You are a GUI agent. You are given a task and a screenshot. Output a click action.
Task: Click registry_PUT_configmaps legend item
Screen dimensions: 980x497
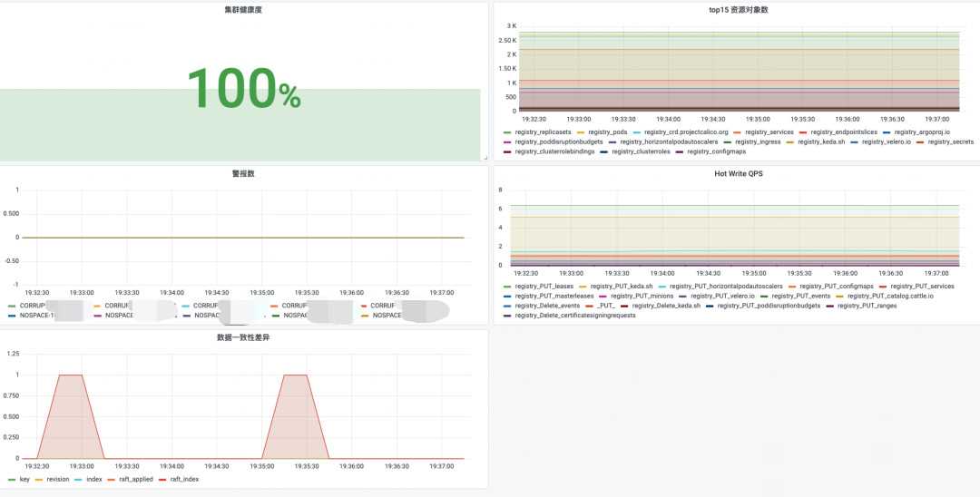point(832,286)
